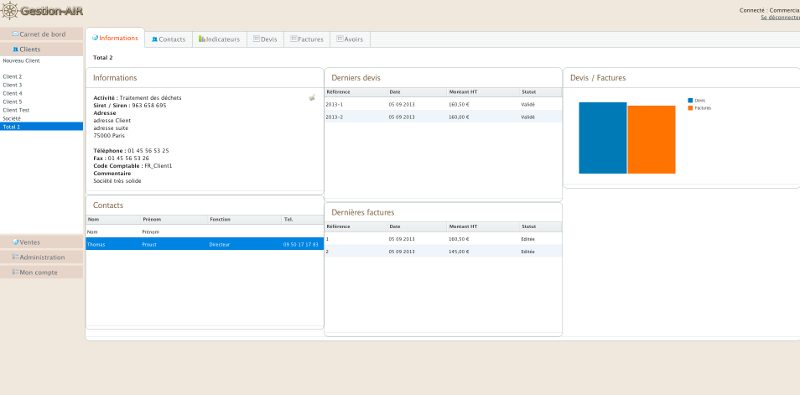800x395 pixels.
Task: Click phone number 09 50 17 17 83
Action: pos(301,244)
